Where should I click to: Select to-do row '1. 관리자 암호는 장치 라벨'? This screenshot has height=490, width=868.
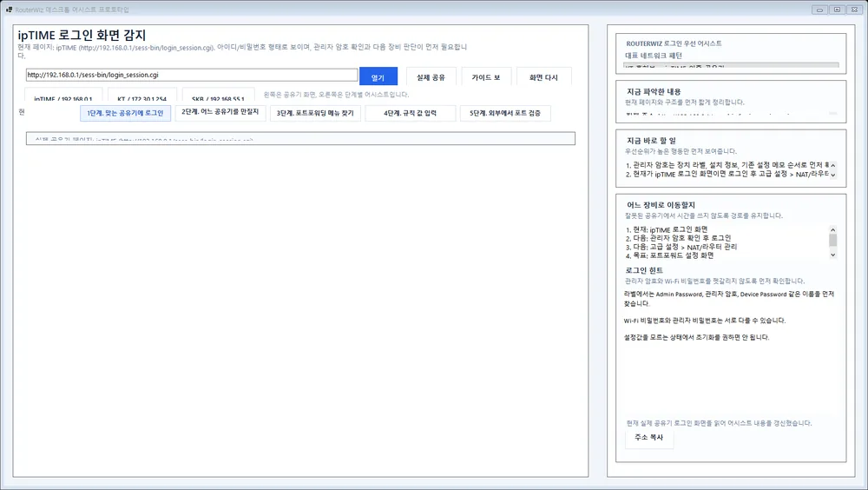pos(726,165)
